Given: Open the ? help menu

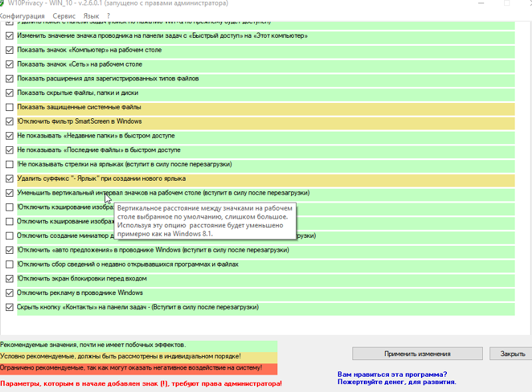Looking at the screenshot, I should coord(108,16).
